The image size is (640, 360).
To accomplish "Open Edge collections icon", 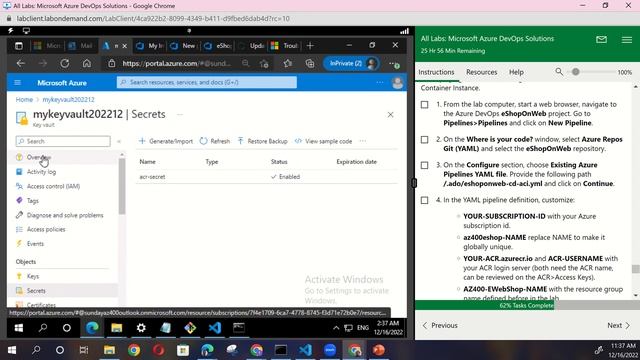I will [x=310, y=64].
